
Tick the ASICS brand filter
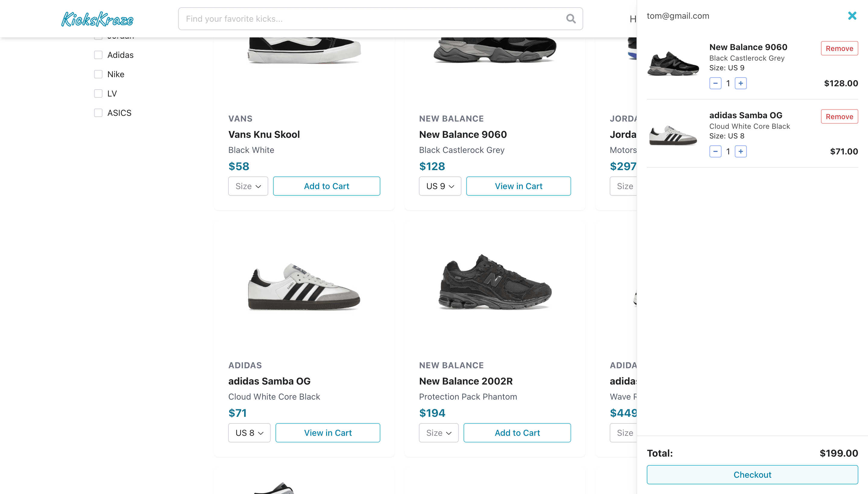[x=98, y=113]
